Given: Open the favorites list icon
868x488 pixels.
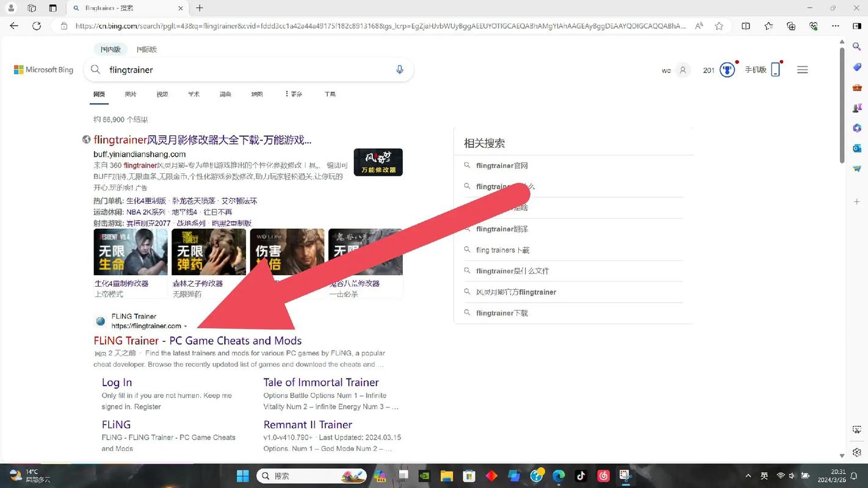Looking at the screenshot, I should (769, 26).
